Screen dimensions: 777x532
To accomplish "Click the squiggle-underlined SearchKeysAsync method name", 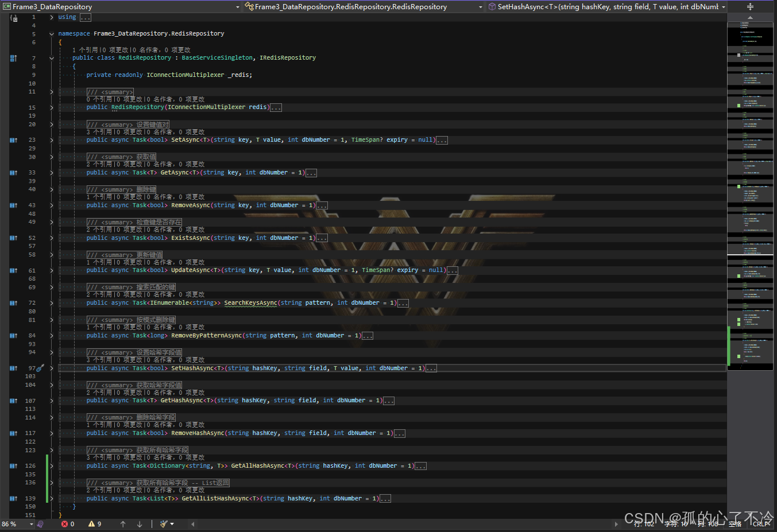I will tap(250, 303).
